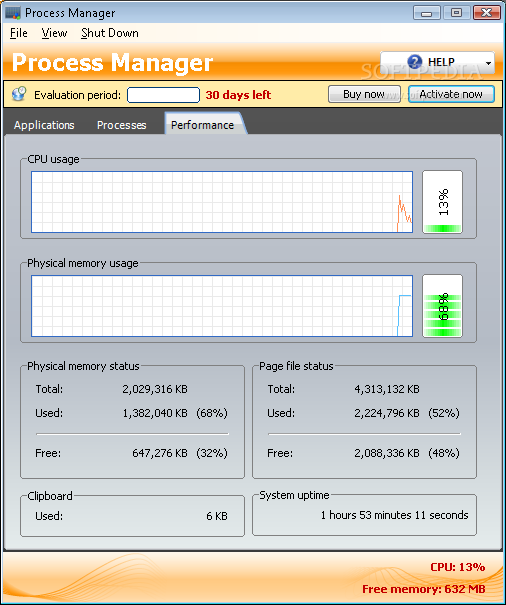Open the HELP dropdown arrow
506x605 pixels.
coord(488,63)
